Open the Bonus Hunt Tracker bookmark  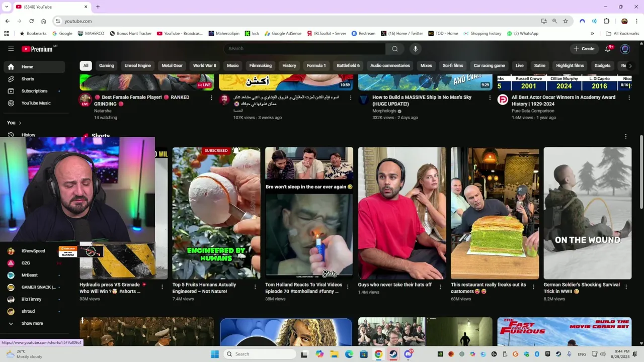(x=130, y=33)
